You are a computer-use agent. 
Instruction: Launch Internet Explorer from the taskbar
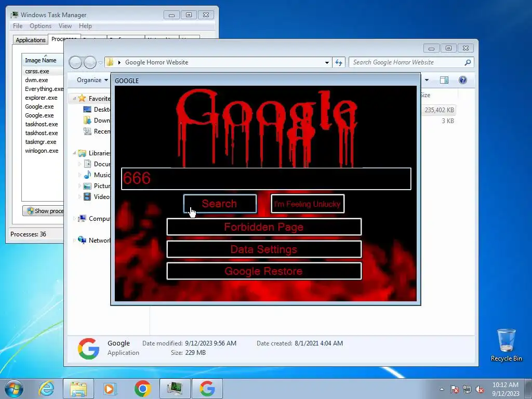point(46,389)
